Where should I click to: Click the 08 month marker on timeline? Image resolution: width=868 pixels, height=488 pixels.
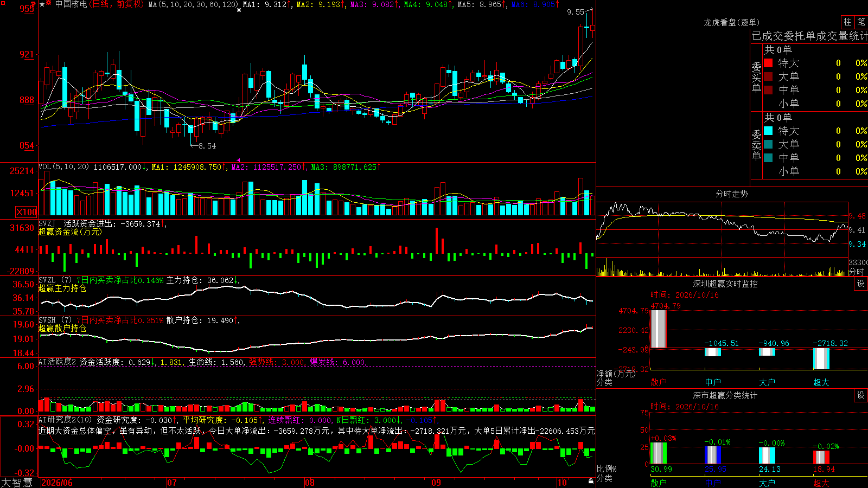pos(310,483)
